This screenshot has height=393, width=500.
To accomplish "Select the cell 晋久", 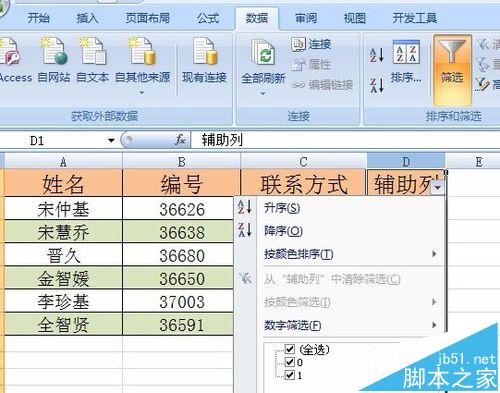I will (x=63, y=255).
